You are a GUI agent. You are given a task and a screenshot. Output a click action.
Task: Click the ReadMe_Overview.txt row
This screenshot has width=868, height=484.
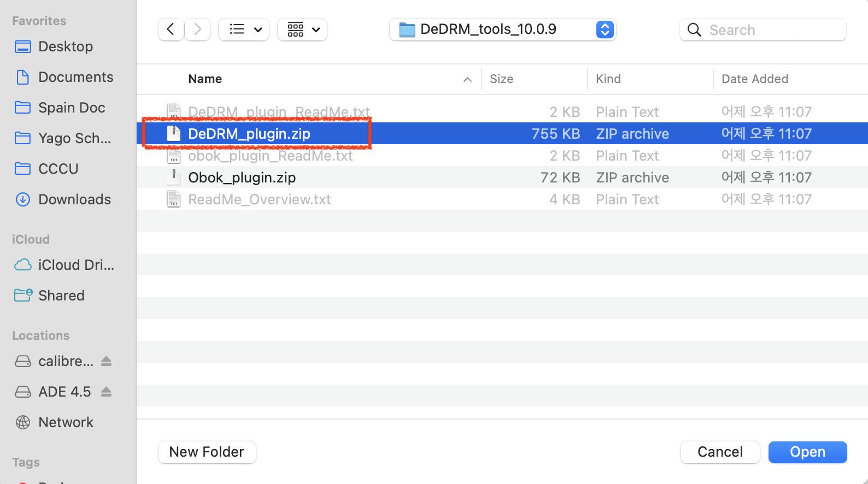(x=502, y=199)
